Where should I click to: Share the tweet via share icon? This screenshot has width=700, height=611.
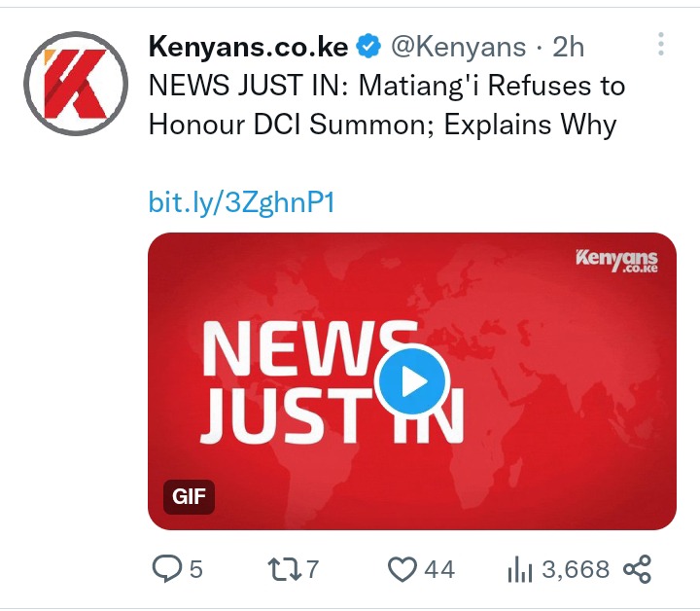[x=638, y=569]
